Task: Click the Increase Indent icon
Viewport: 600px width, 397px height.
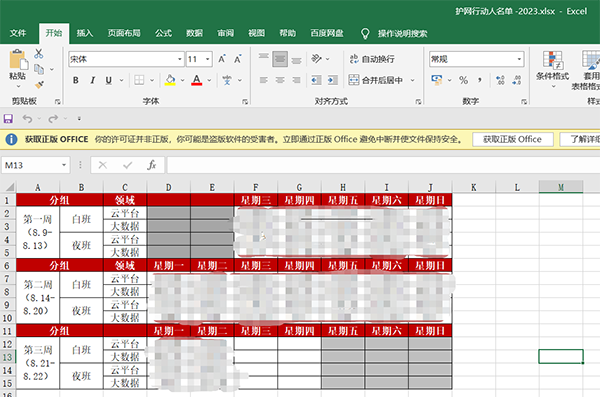Action: [333, 80]
